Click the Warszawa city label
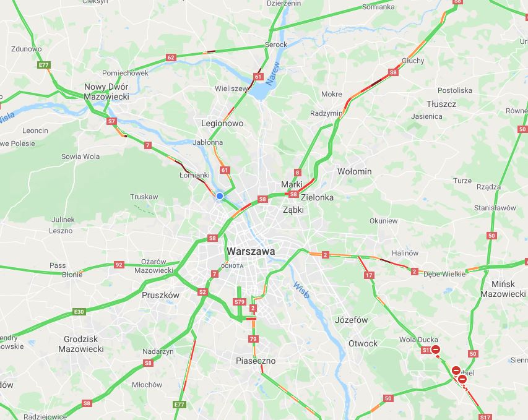This screenshot has height=420, width=528. tap(251, 251)
